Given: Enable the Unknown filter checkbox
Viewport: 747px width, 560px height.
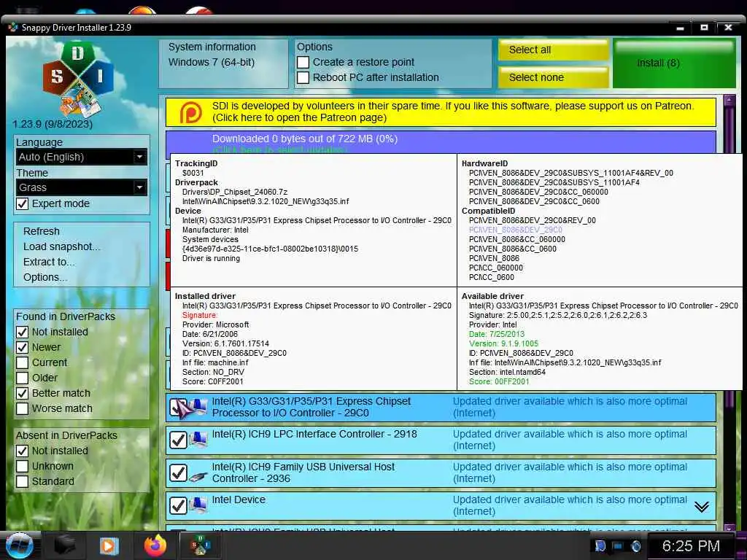Looking at the screenshot, I should 23,466.
